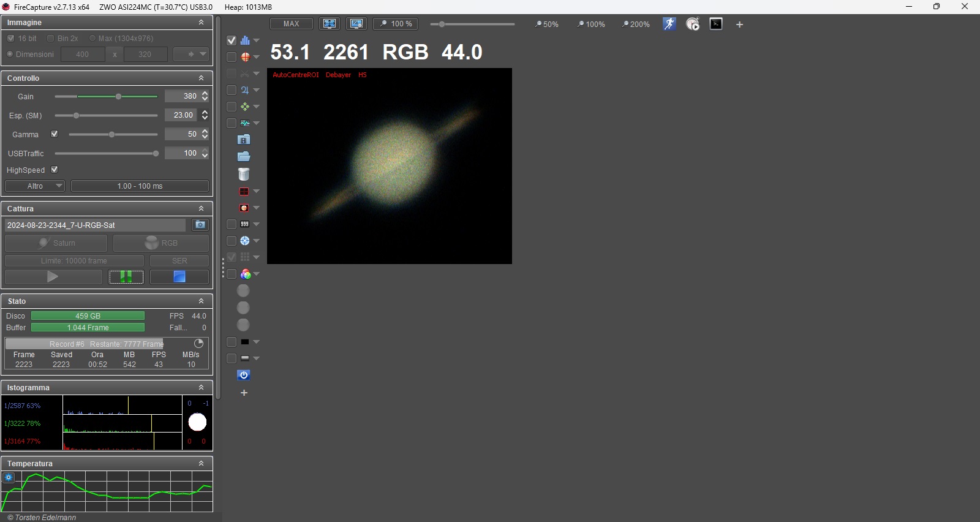Enable the checkbox beside the Jupiter symbol
The width and height of the screenshot is (980, 522).
pos(232,90)
